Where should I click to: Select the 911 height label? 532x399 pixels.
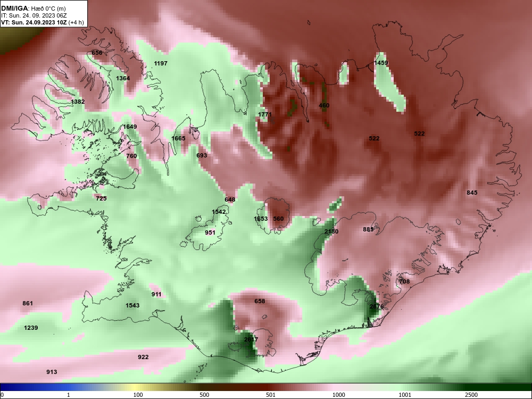(x=156, y=294)
